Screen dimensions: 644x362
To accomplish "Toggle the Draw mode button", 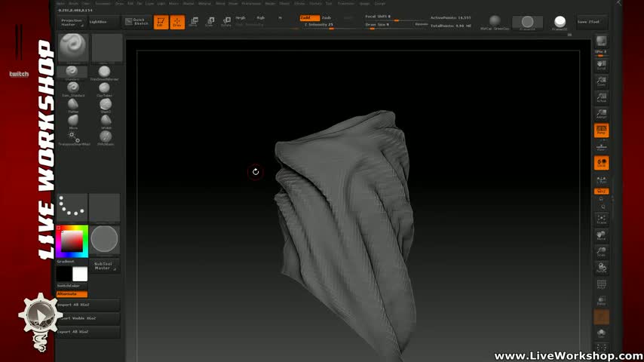I will click(x=177, y=22).
